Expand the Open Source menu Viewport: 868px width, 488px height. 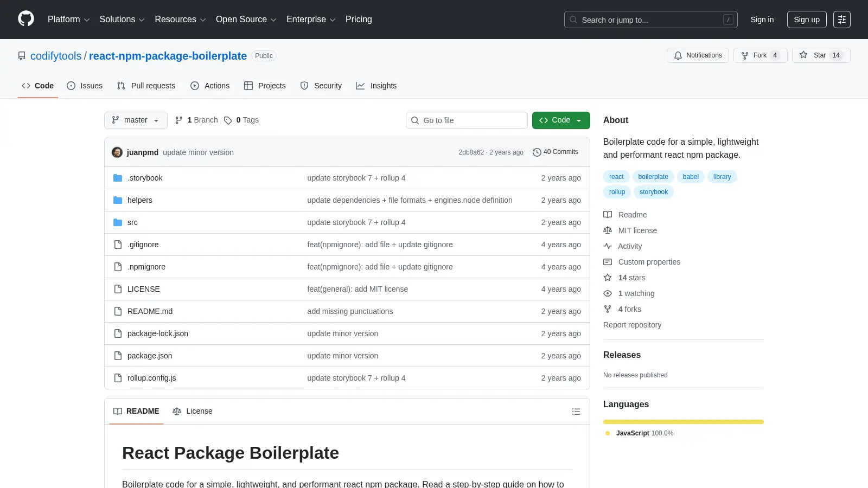[x=246, y=20]
